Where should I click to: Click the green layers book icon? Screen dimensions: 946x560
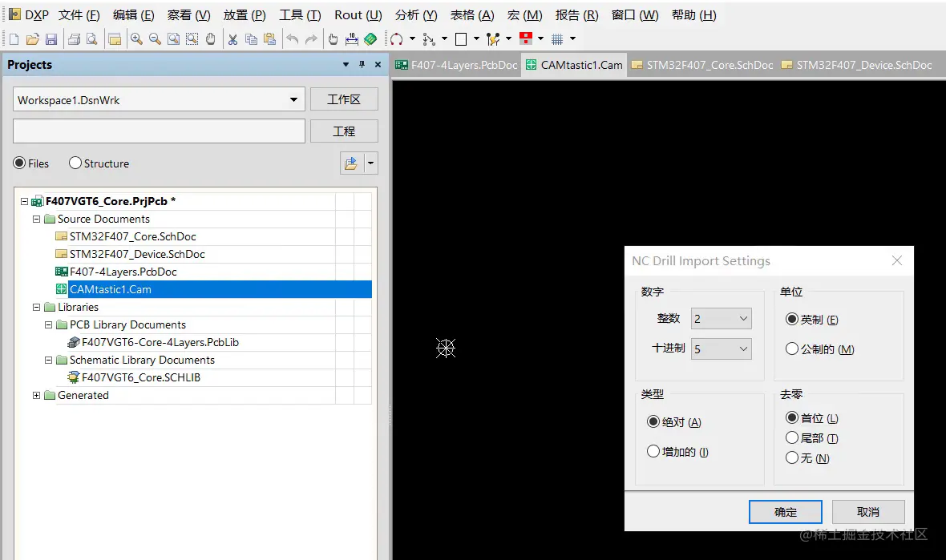pos(370,39)
